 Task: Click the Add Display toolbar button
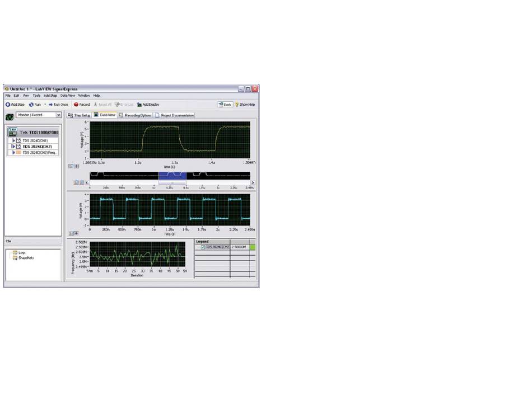pos(148,105)
